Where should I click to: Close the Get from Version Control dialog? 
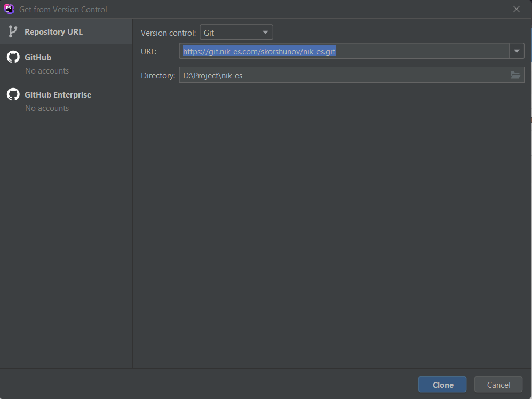[x=517, y=9]
